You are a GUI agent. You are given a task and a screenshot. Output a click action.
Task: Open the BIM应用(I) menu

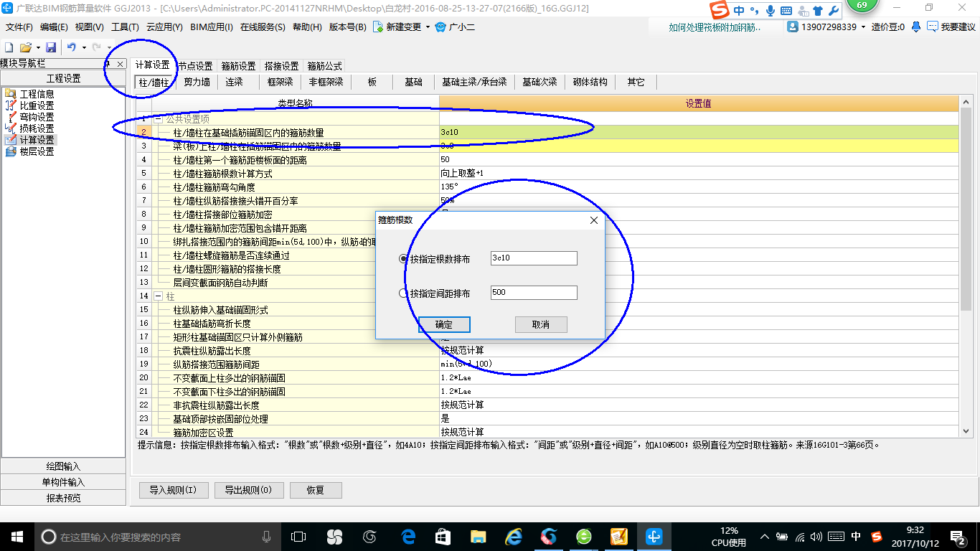[x=212, y=27]
